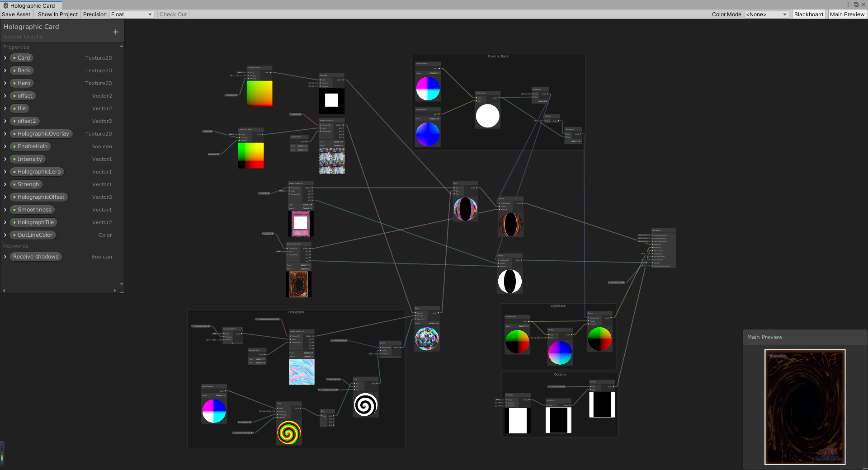Select the Holographic Card window tab
The width and height of the screenshot is (868, 470).
click(32, 5)
